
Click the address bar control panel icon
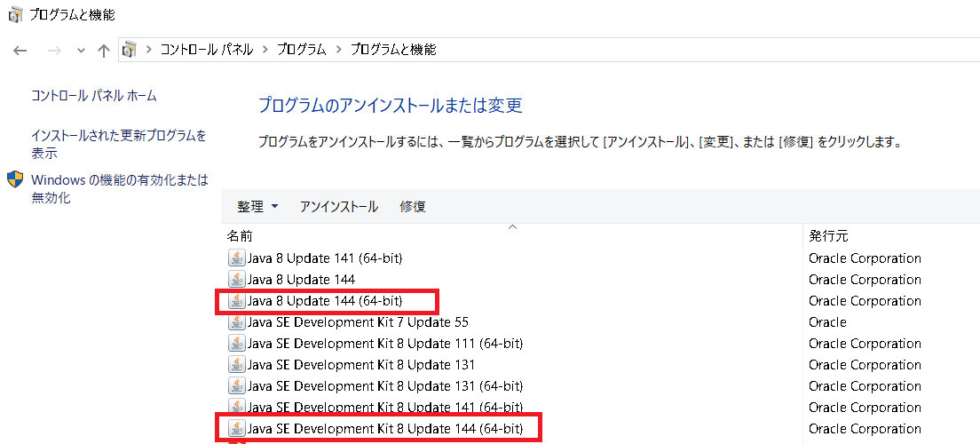[x=130, y=50]
